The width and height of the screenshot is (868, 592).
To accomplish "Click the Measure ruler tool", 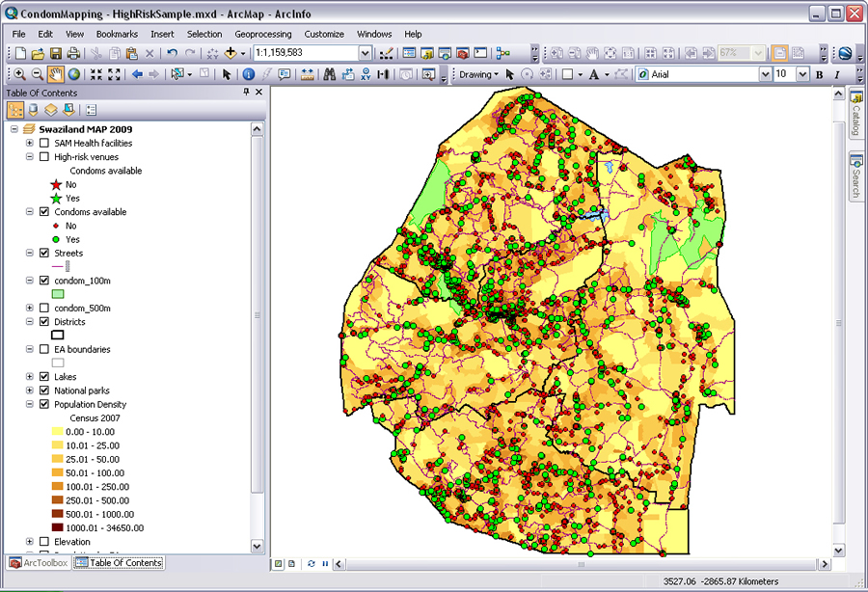I will [308, 74].
